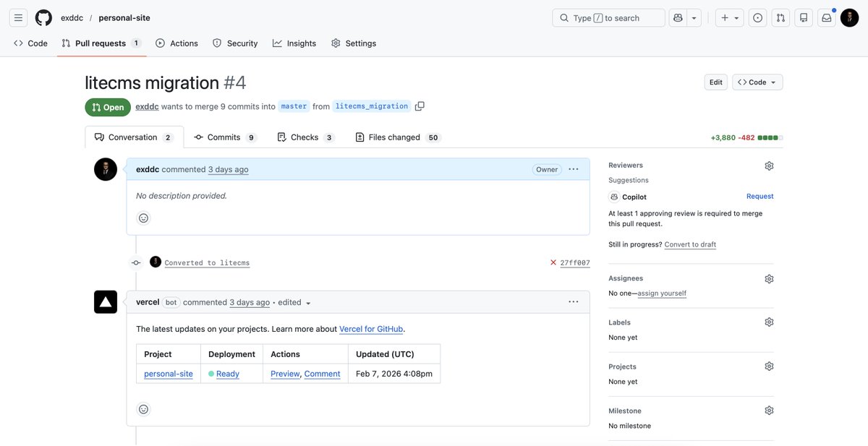Focus the Type / to search field
Screen dimensions: 868x446
tap(608, 18)
